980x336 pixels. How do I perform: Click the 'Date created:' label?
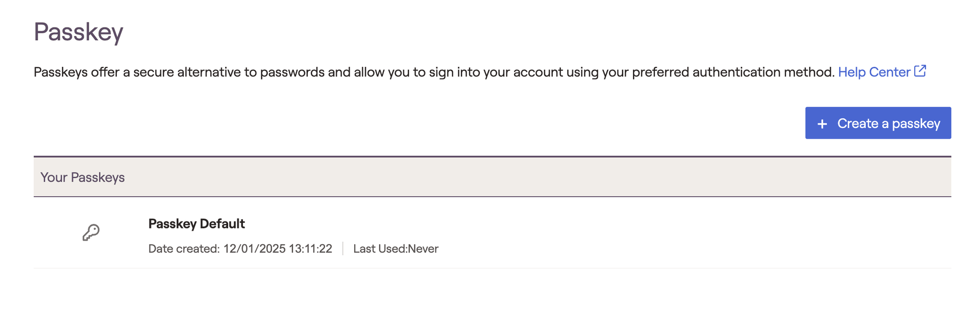(x=184, y=249)
